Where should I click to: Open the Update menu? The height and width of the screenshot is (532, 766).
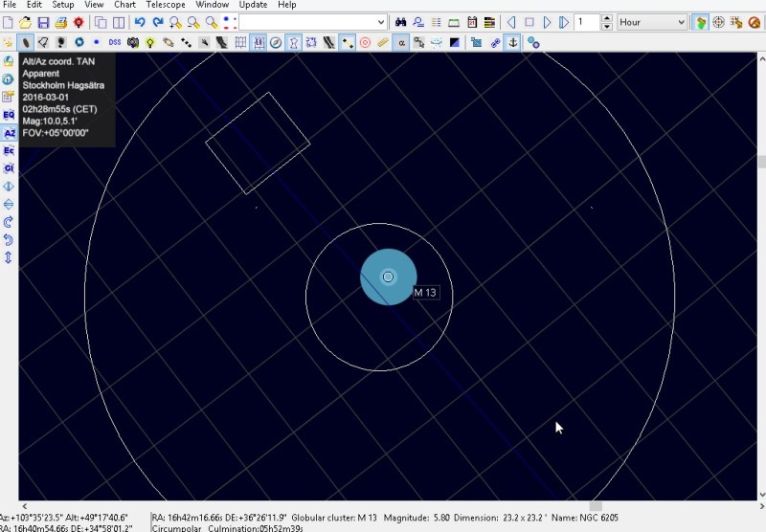pyautogui.click(x=253, y=5)
